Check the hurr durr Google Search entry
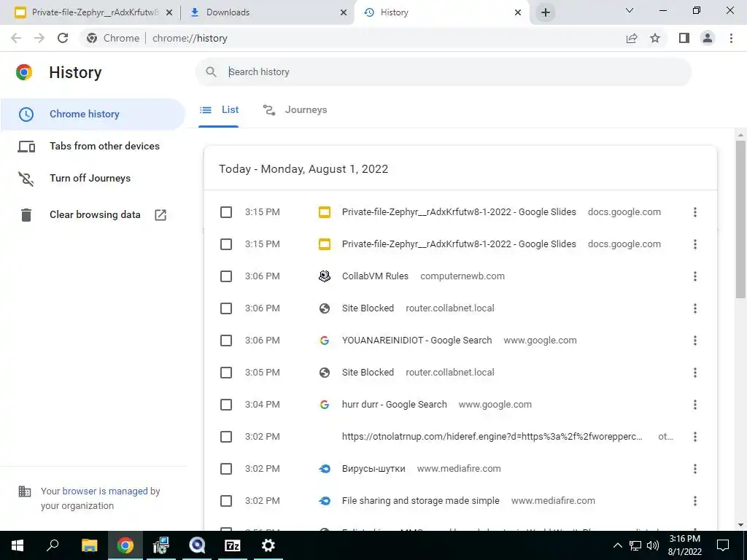The width and height of the screenshot is (747, 560). (x=226, y=405)
